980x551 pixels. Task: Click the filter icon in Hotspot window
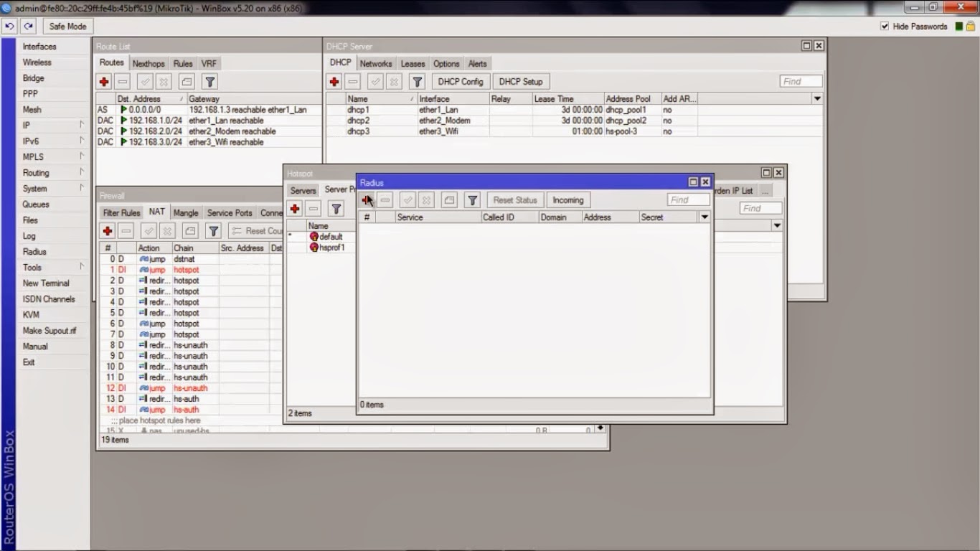pyautogui.click(x=336, y=209)
